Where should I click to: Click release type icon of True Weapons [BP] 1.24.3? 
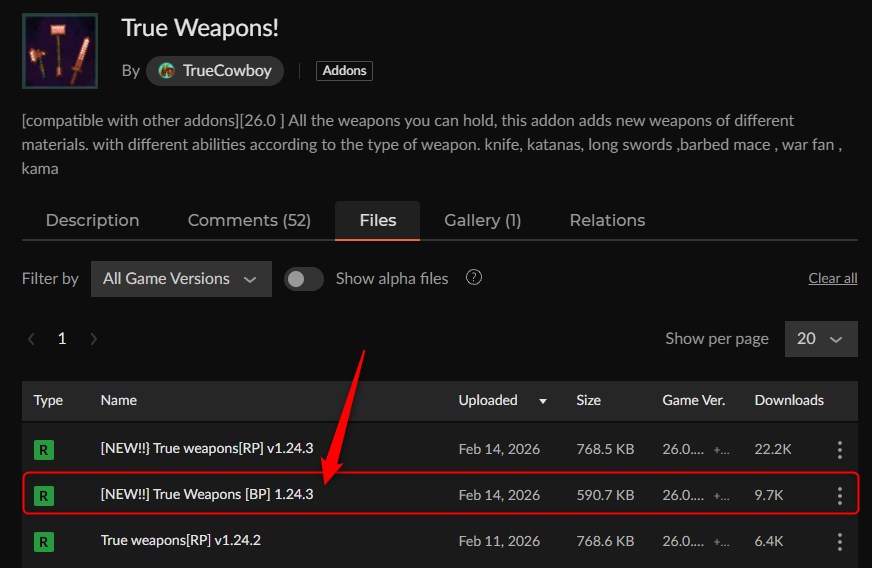(43, 495)
